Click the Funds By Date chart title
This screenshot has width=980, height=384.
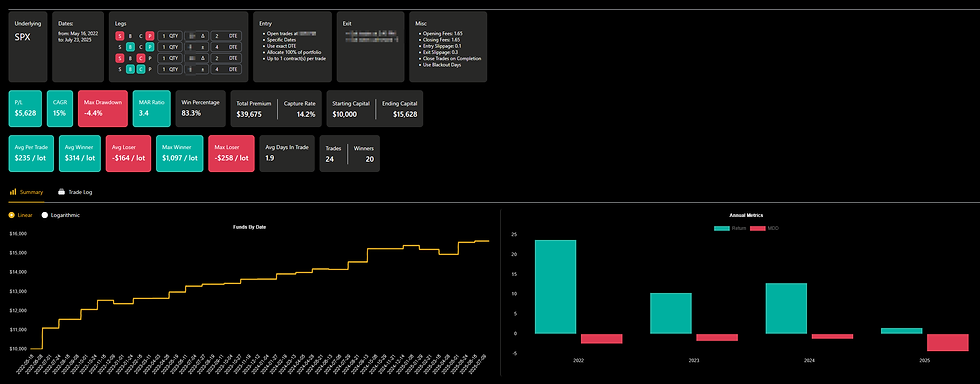(249, 226)
